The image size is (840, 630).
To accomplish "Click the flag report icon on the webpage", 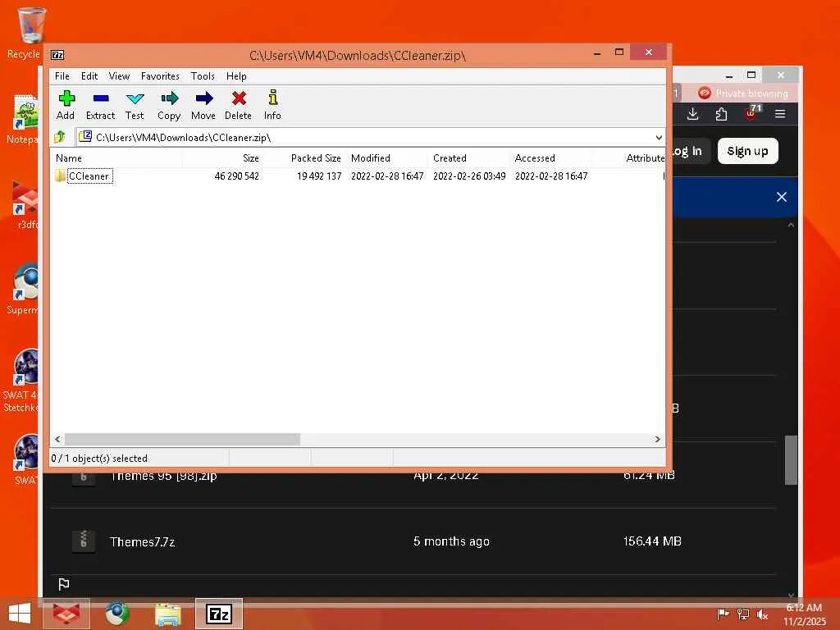I will (x=64, y=584).
